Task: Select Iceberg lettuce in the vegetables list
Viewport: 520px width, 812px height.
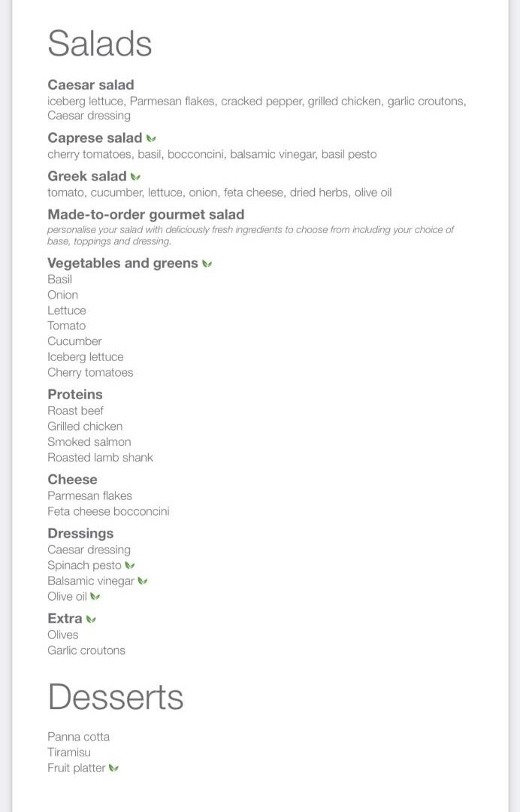Action: [x=85, y=357]
